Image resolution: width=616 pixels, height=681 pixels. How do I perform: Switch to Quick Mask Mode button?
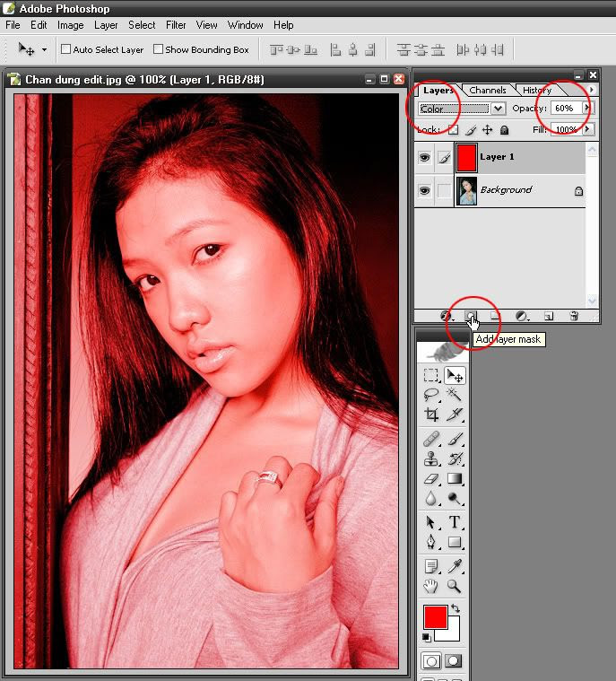[x=453, y=661]
